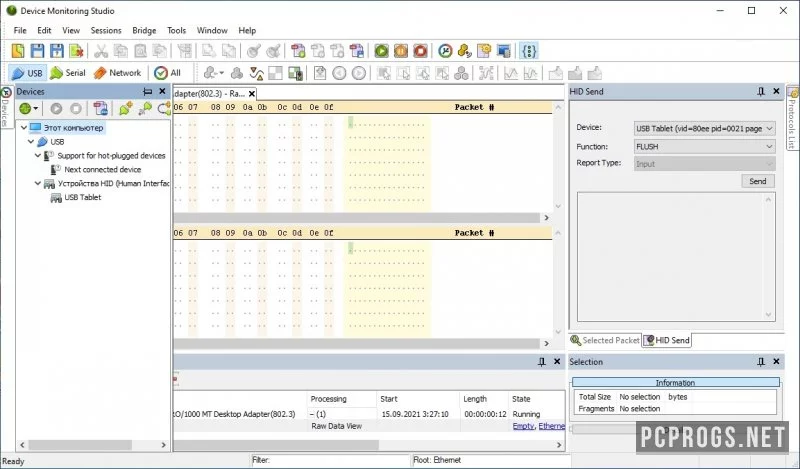
Task: Toggle Serial device filter
Action: (x=67, y=73)
